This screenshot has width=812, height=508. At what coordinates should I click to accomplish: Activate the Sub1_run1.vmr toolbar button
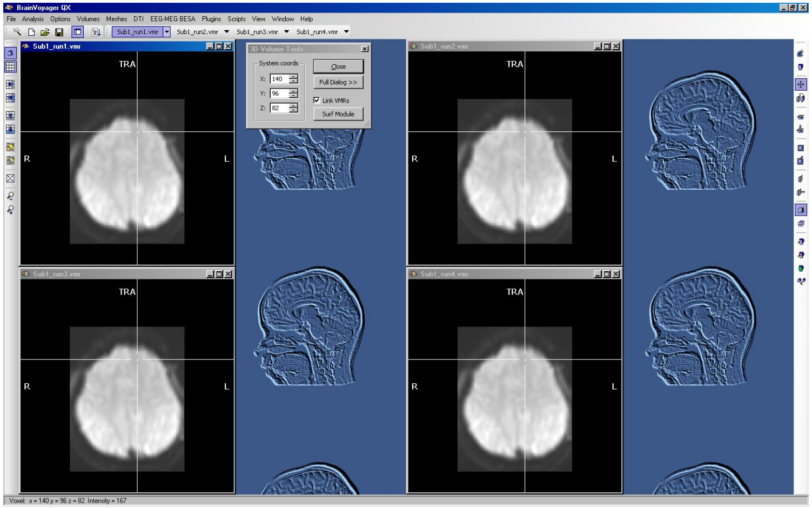point(137,32)
